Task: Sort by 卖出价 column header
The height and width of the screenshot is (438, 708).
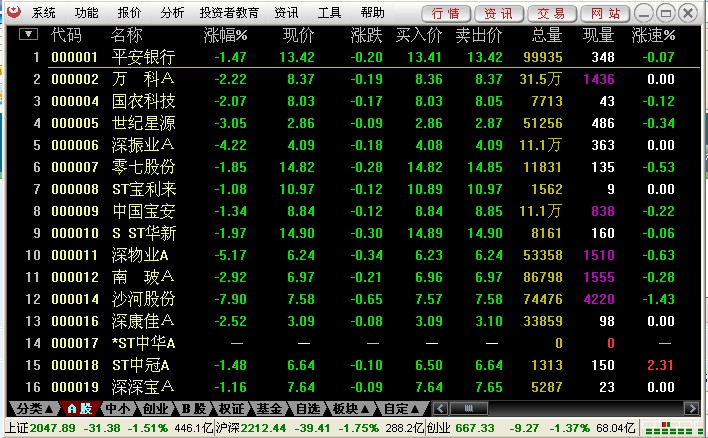Action: [479, 35]
